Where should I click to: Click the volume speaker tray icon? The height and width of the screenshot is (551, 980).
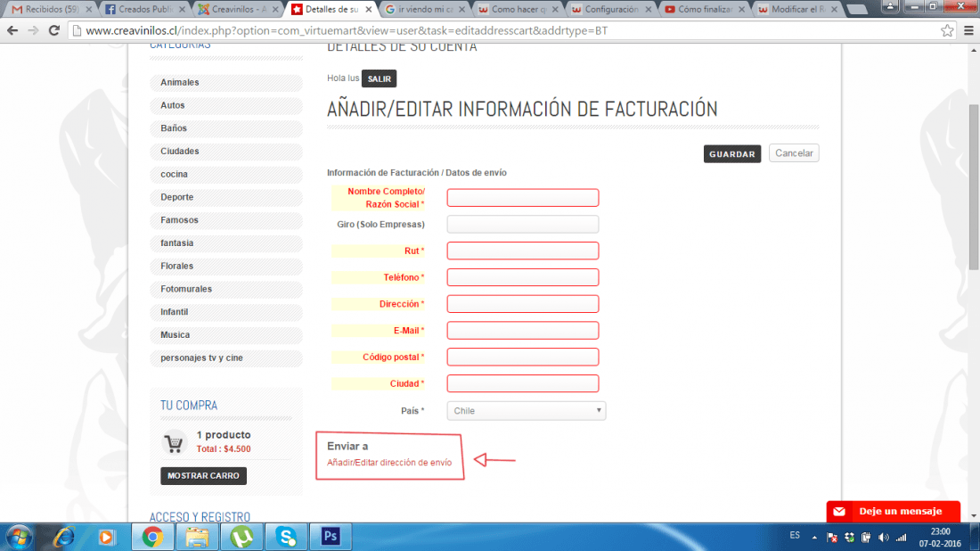coord(883,538)
